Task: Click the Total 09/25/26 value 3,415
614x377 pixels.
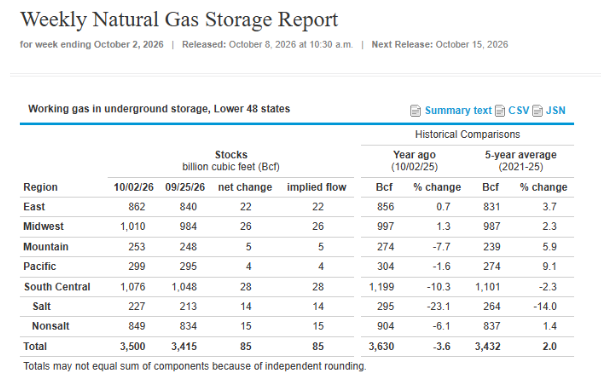Action: (184, 346)
